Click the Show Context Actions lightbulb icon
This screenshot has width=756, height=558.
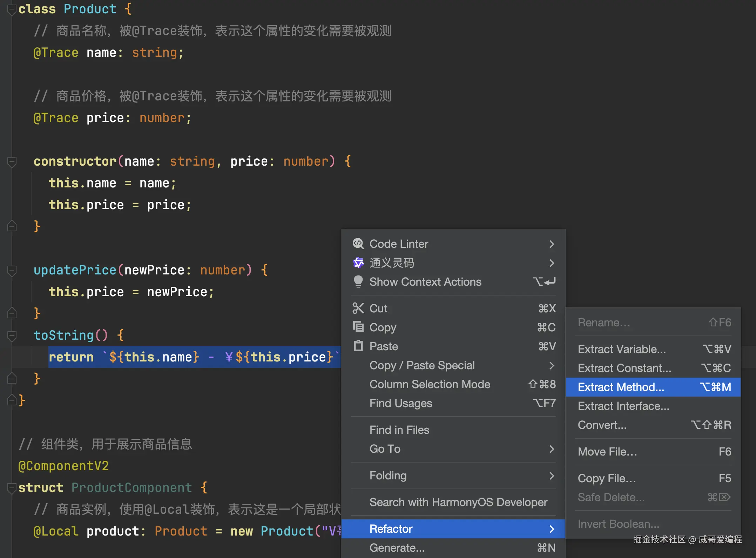pos(358,281)
